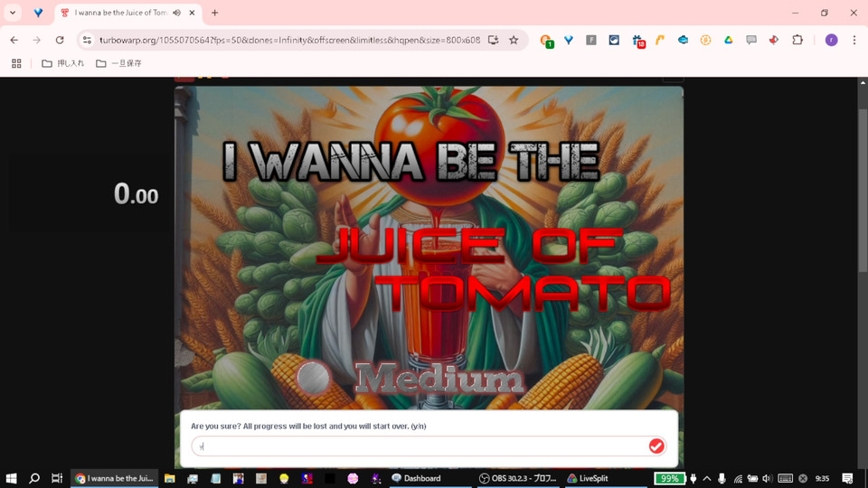Open the tab search dropdown arrow

click(x=12, y=13)
